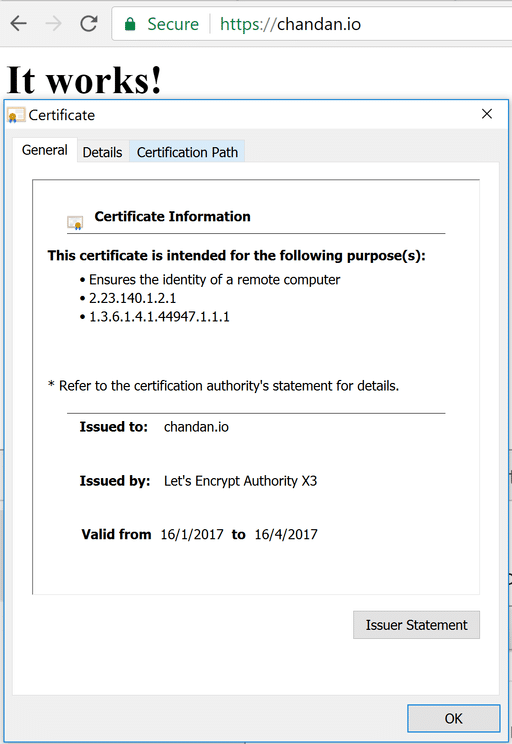
Task: Click the 'Issued to' value chandan.io
Action: (196, 427)
